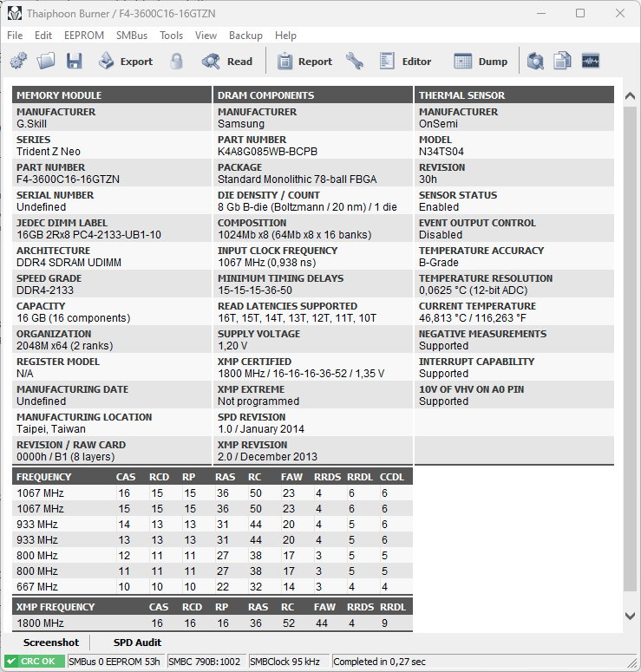Click the '2.0 / December 2013' XMP revision

coord(267,457)
